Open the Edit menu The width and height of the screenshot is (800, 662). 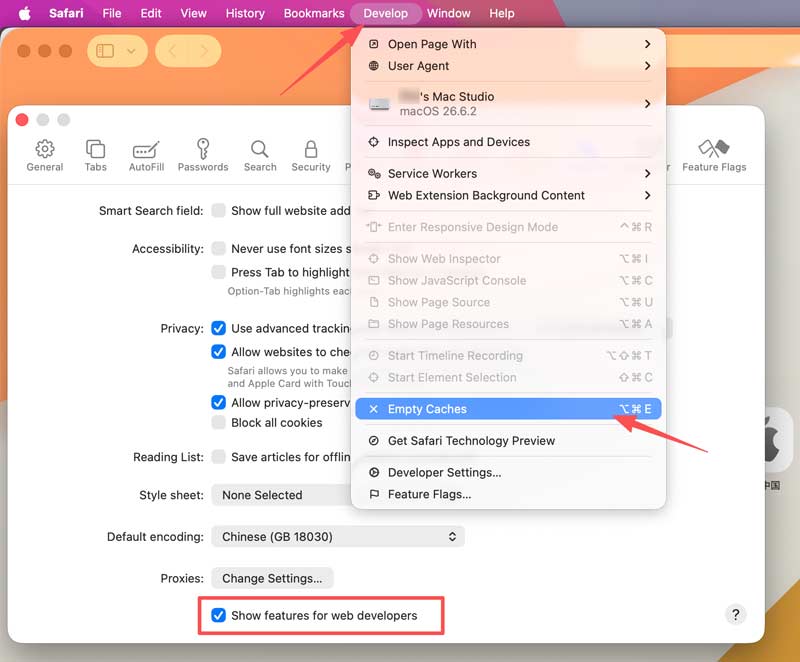[151, 13]
